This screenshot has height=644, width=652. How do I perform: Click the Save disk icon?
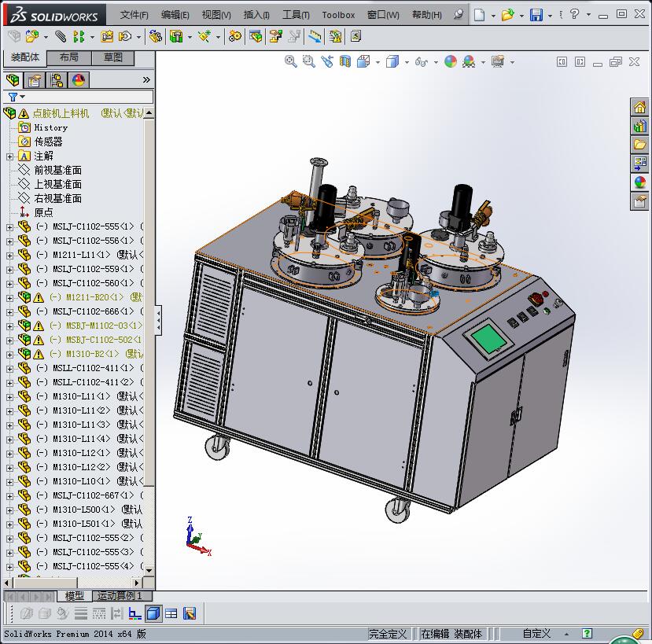[x=536, y=15]
